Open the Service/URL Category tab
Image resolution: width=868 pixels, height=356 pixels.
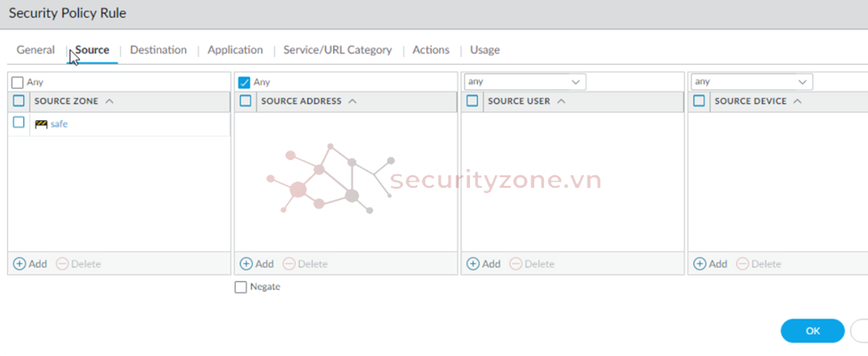pyautogui.click(x=337, y=50)
